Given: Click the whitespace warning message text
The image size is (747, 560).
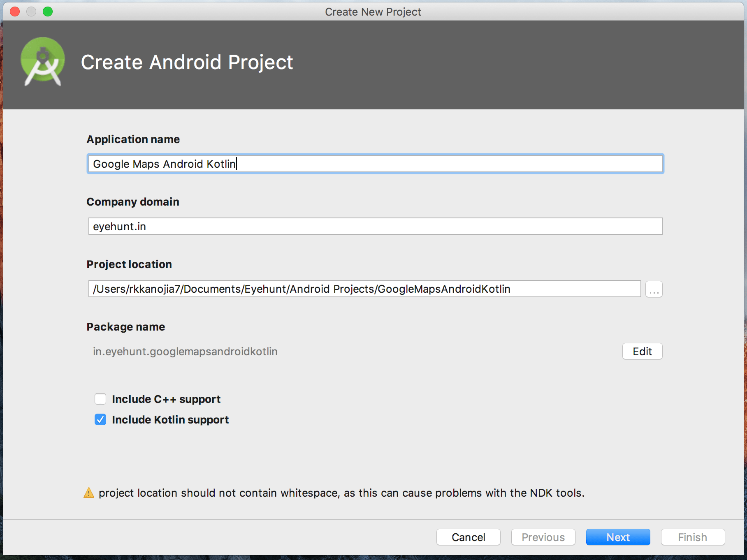Looking at the screenshot, I should (x=341, y=493).
